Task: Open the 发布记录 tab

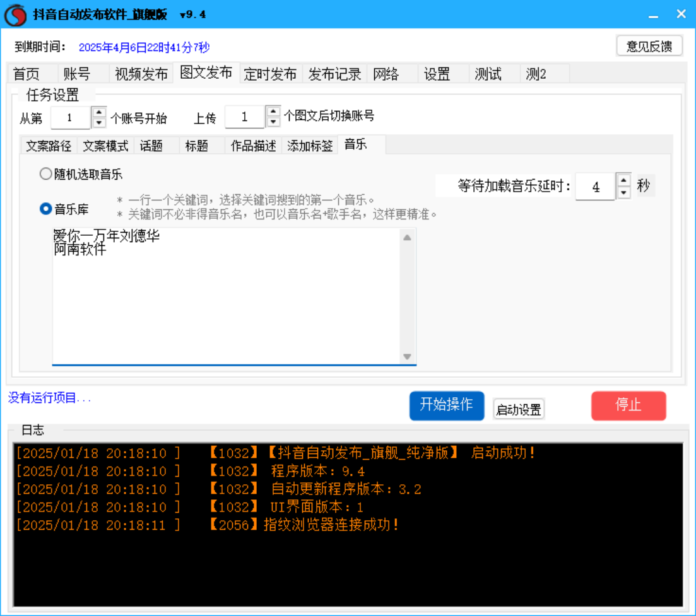Action: (334, 74)
